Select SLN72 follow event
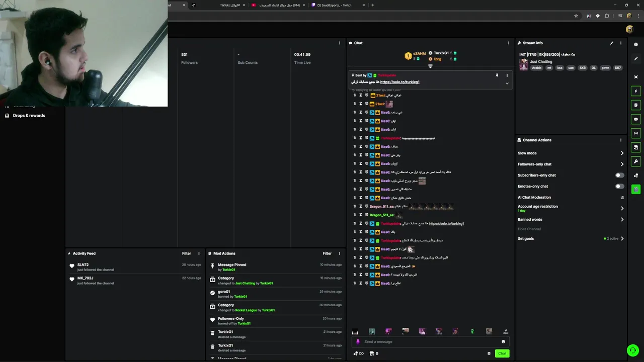The height and width of the screenshot is (362, 644). 135,267
